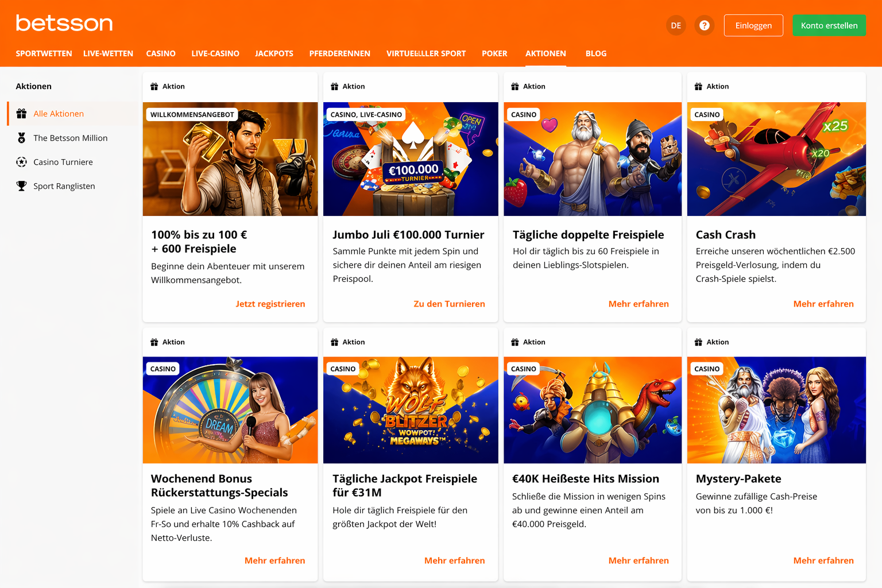Click the trophy icon next to Sport Ranglisten
Viewport: 882px width, 588px height.
pos(22,185)
